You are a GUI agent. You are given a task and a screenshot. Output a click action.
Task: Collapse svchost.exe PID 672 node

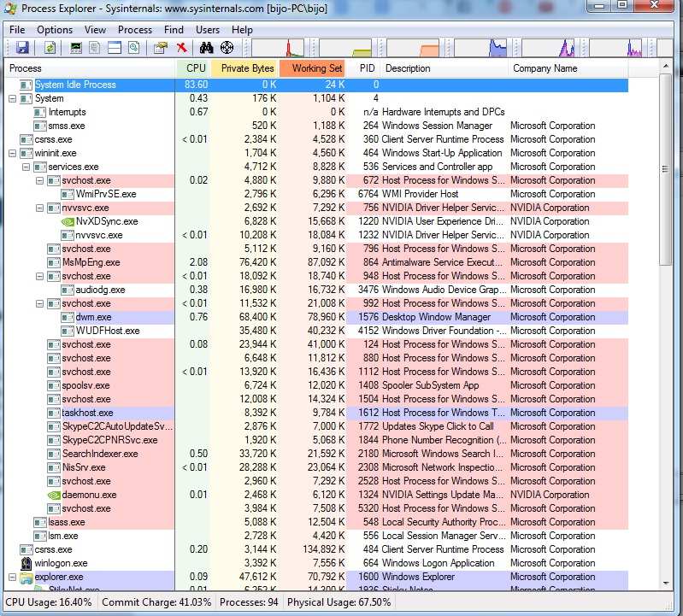point(39,180)
